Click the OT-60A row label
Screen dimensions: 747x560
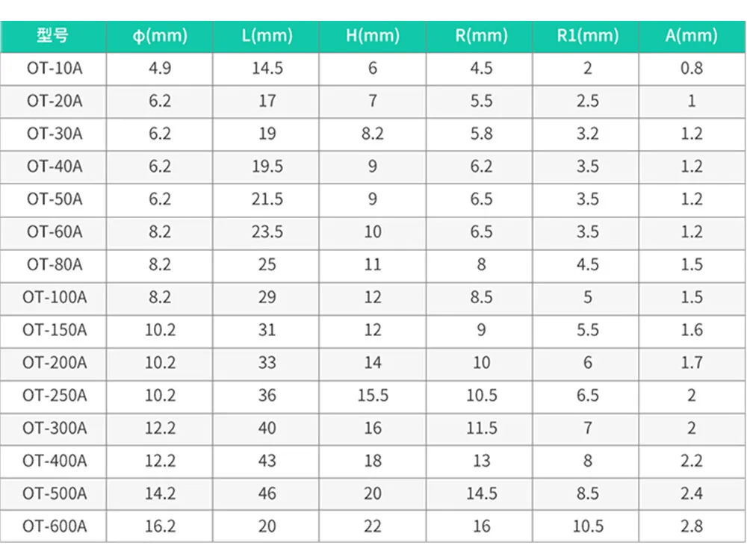(53, 233)
